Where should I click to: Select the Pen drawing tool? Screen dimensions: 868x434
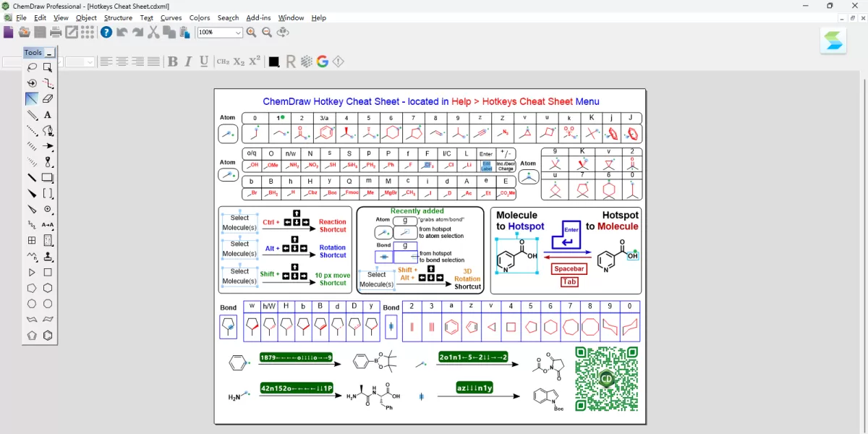pyautogui.click(x=48, y=131)
